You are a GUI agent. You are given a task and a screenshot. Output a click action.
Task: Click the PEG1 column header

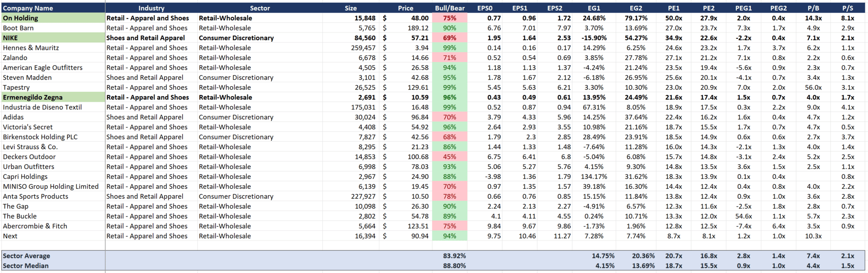(x=744, y=8)
